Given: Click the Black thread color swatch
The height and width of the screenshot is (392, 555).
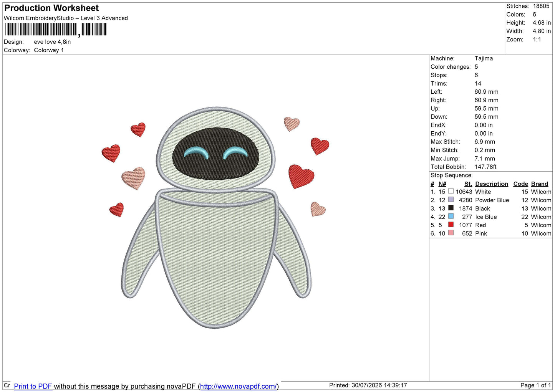Looking at the screenshot, I should (451, 208).
